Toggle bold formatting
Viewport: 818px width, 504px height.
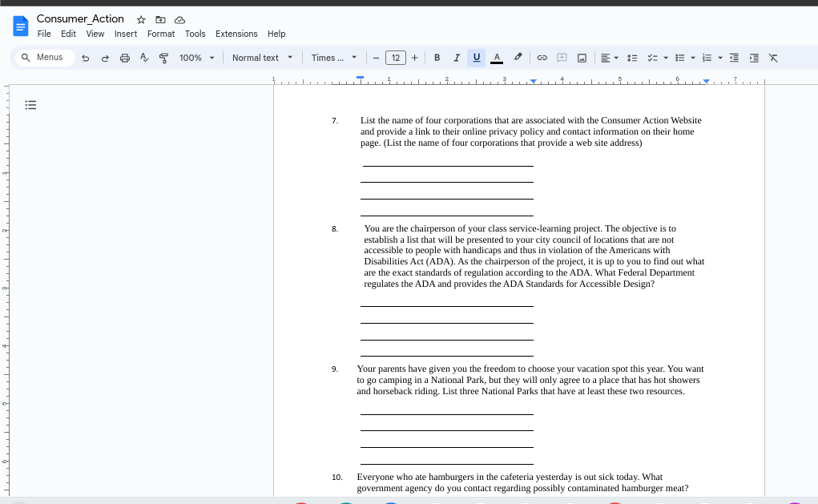[x=437, y=58]
